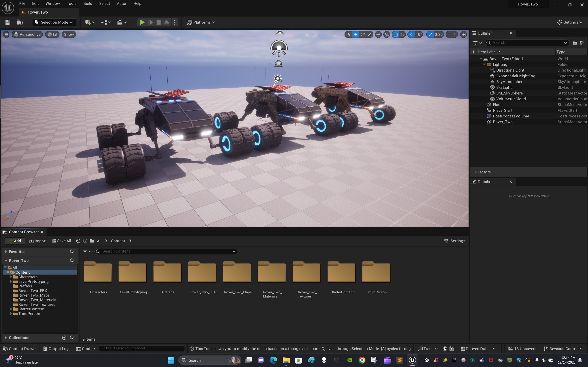Open the Selection Mode dropdown
Screen dimensions: 588x367
[54, 22]
